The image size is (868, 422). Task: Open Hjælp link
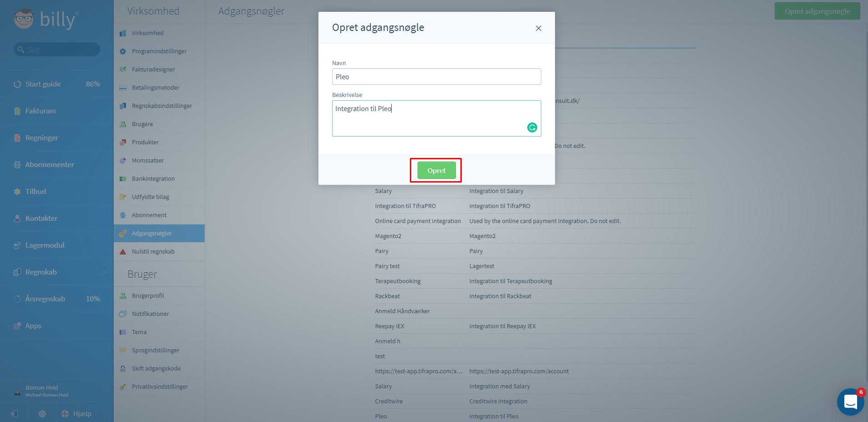(x=76, y=414)
